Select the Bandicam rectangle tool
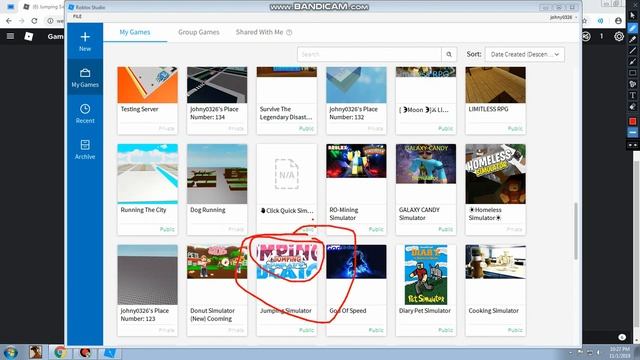 coord(632,73)
